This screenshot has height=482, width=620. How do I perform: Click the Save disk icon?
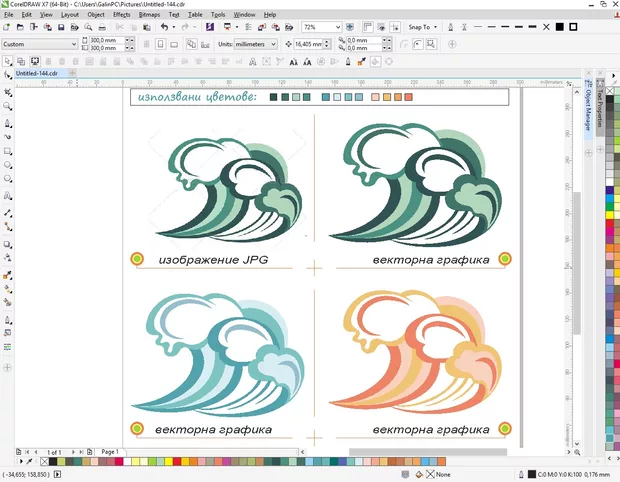tap(61, 27)
